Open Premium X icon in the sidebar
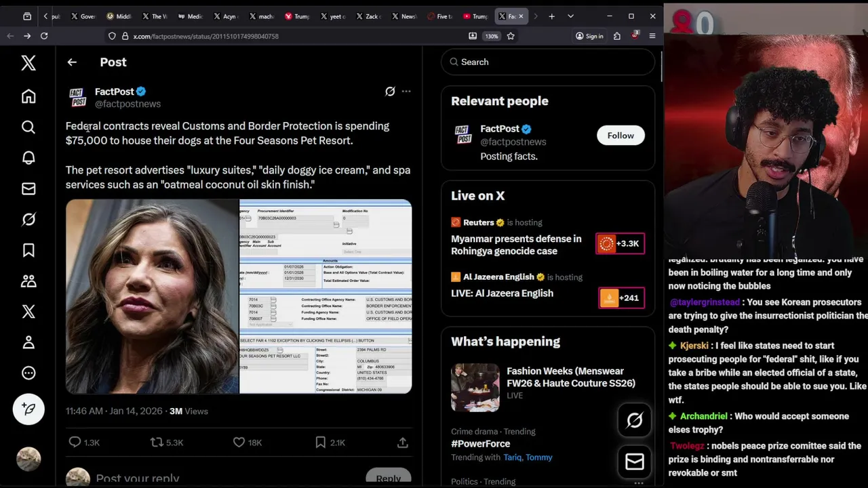The width and height of the screenshot is (868, 488). (x=28, y=311)
